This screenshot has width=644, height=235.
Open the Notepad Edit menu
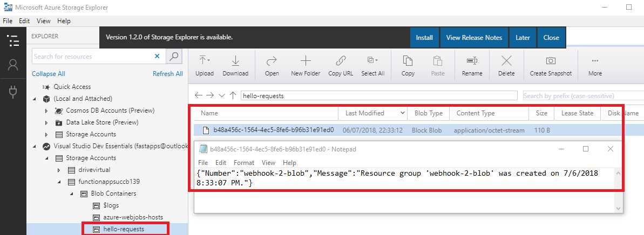tap(221, 162)
